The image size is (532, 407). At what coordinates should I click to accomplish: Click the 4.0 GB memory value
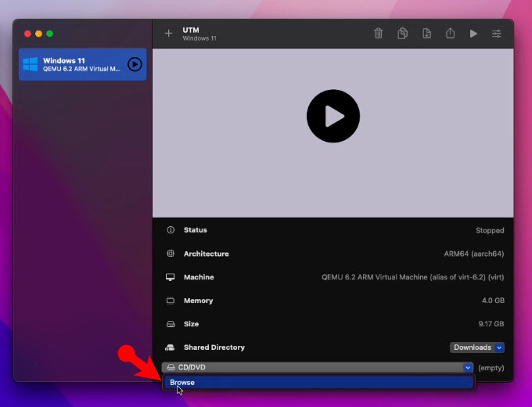(493, 301)
